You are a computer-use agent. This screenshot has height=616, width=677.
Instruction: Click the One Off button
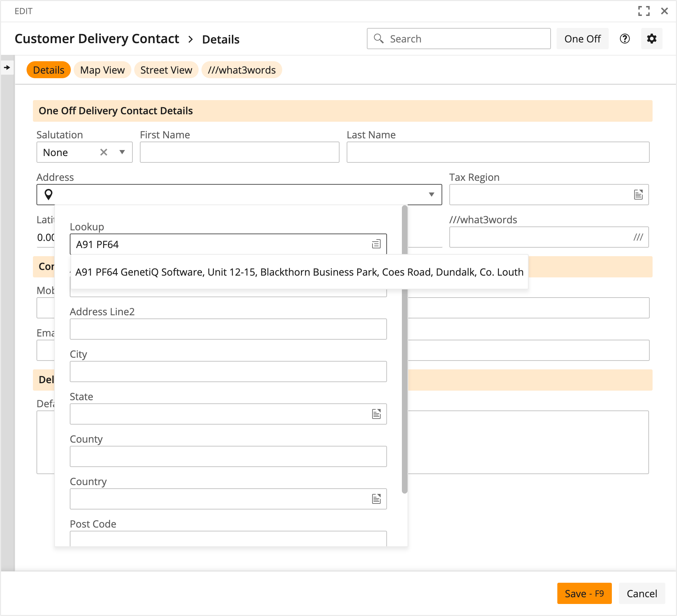pos(582,39)
